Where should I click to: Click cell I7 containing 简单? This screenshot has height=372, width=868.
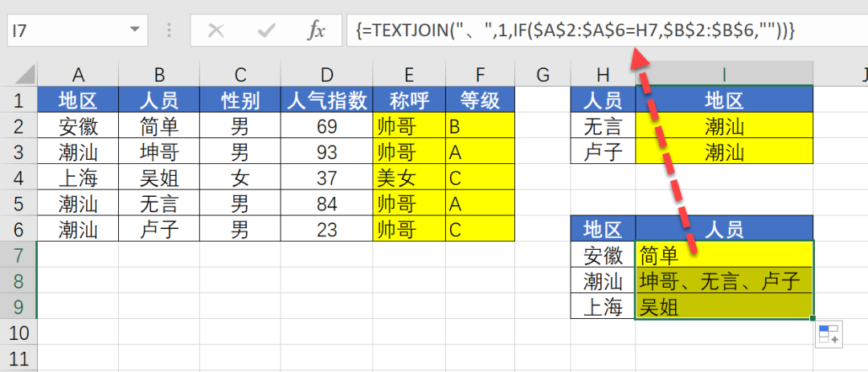pos(723,255)
